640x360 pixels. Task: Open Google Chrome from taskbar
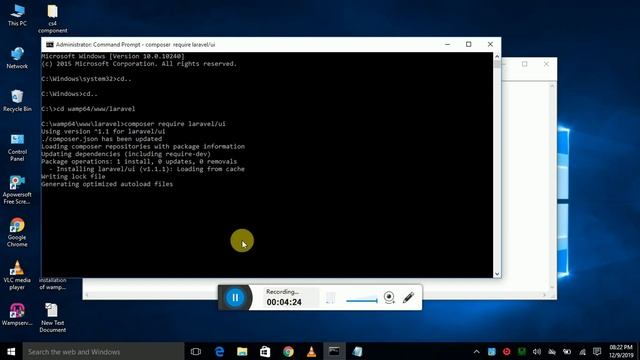[x=288, y=351]
